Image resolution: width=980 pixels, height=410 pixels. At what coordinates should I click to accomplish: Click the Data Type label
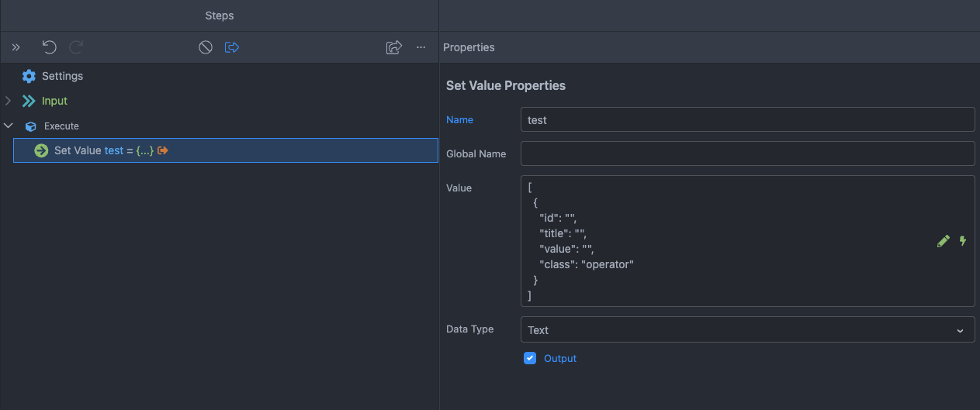469,329
